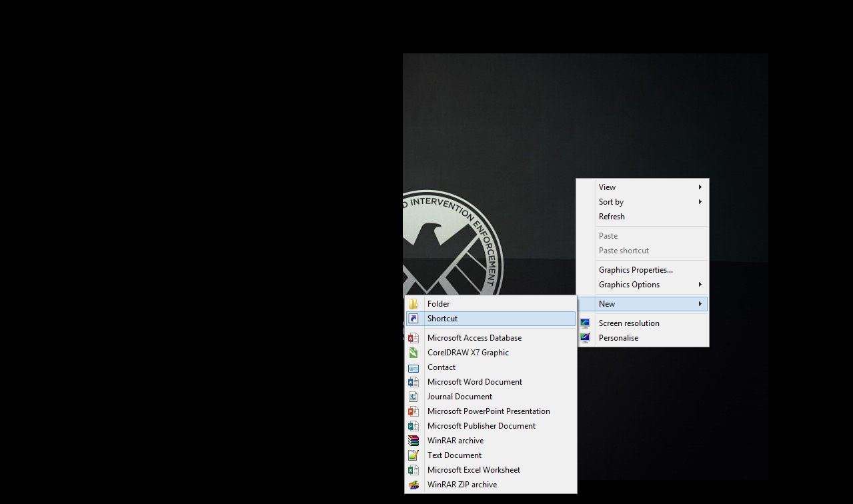Create a Microsoft Access Database
Screen dimensions: 853x504
click(491, 338)
